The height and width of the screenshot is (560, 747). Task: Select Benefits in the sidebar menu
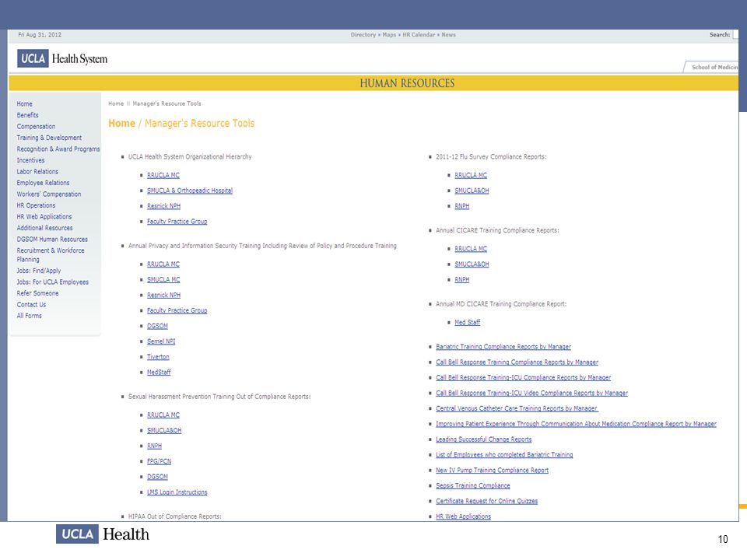click(28, 115)
